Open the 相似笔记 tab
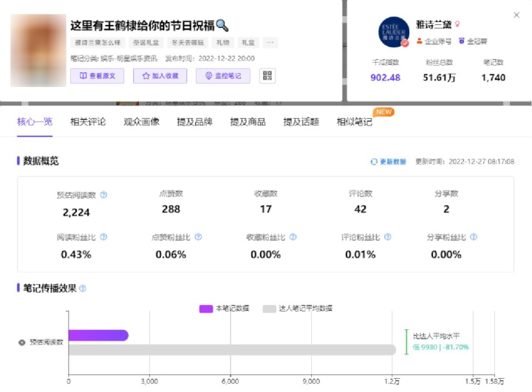 [355, 122]
